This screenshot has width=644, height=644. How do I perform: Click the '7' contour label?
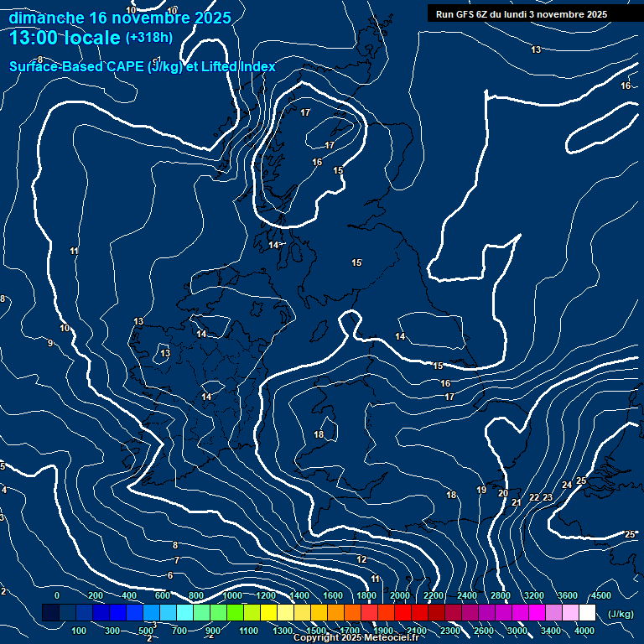click(x=177, y=560)
